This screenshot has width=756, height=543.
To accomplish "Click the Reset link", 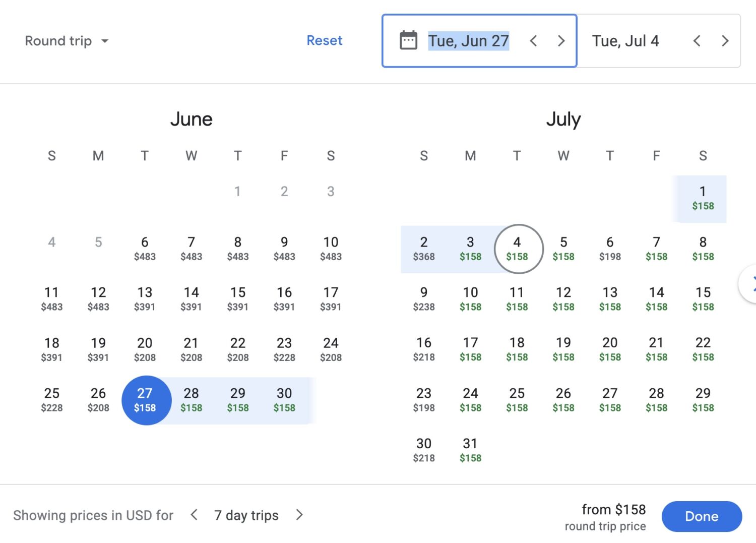I will 325,40.
